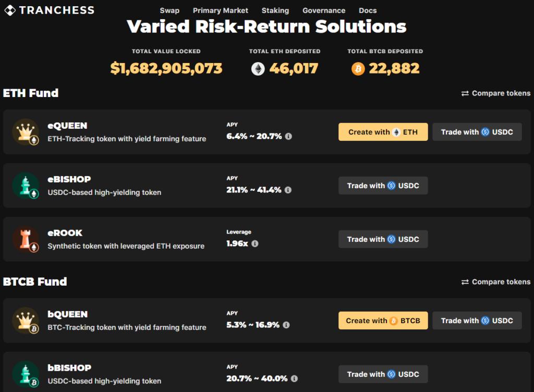Navigate to Governance
The image size is (534, 392).
pyautogui.click(x=324, y=10)
